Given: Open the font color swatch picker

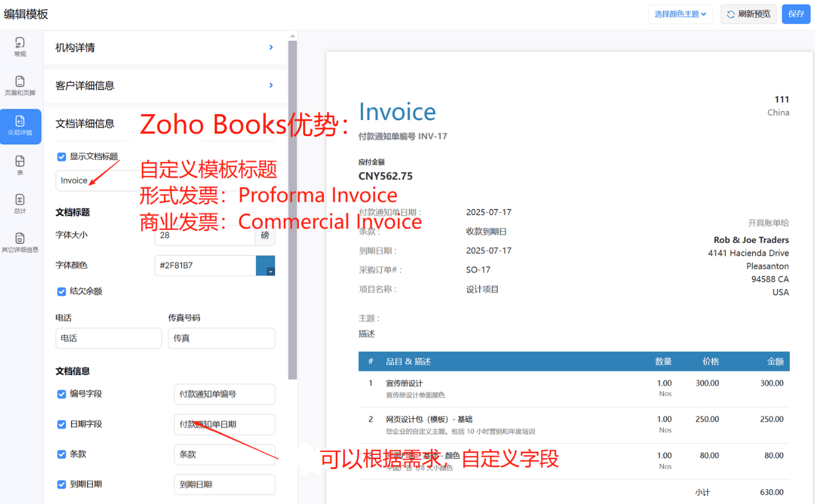Looking at the screenshot, I should coord(265,265).
